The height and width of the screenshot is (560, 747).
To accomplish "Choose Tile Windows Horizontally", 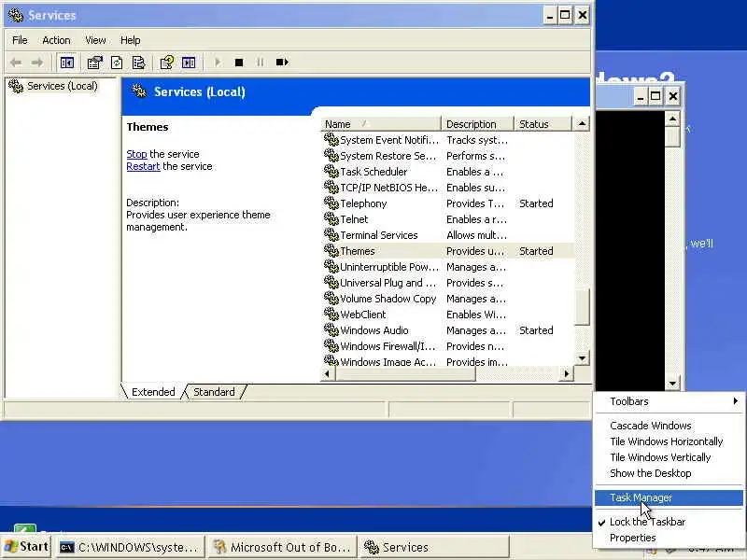I will [669, 441].
